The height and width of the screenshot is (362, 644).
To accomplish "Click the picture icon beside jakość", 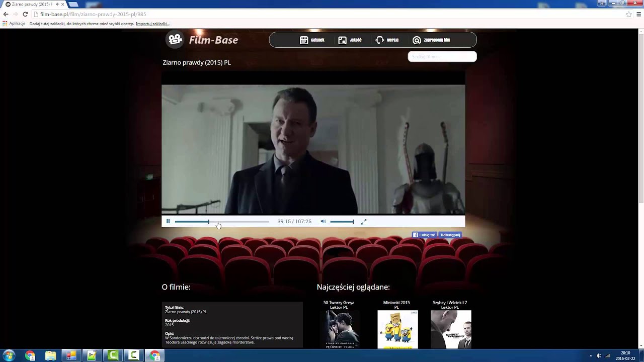I will coord(342,40).
